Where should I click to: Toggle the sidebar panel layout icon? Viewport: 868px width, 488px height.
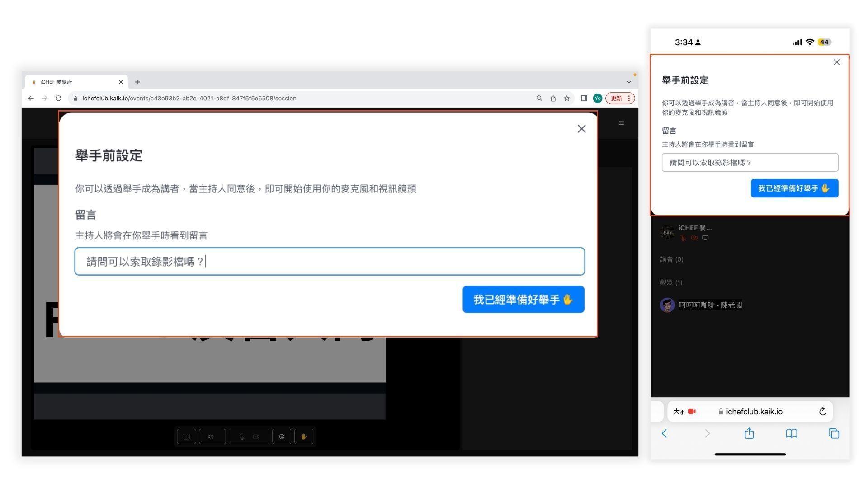[x=186, y=436]
